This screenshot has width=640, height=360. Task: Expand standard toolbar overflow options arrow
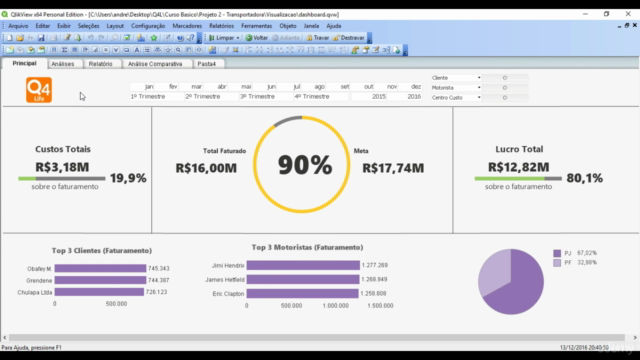[200, 38]
